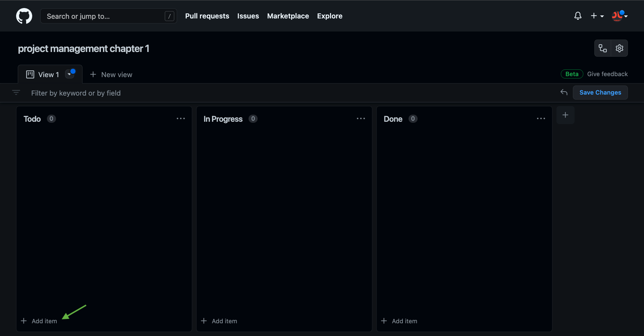This screenshot has width=644, height=336.
Task: Expand the View 1 options dropdown arrow
Action: coord(69,74)
